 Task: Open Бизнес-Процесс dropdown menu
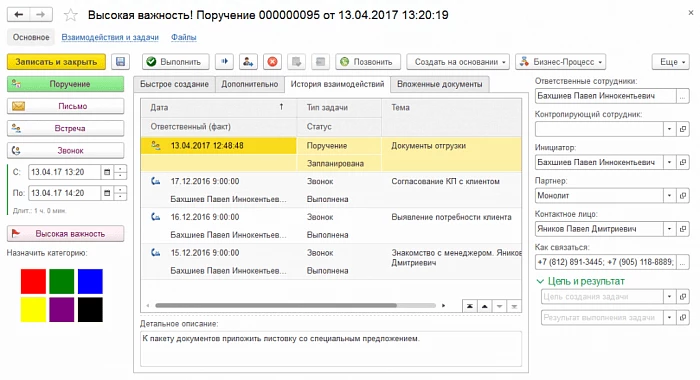coord(560,62)
